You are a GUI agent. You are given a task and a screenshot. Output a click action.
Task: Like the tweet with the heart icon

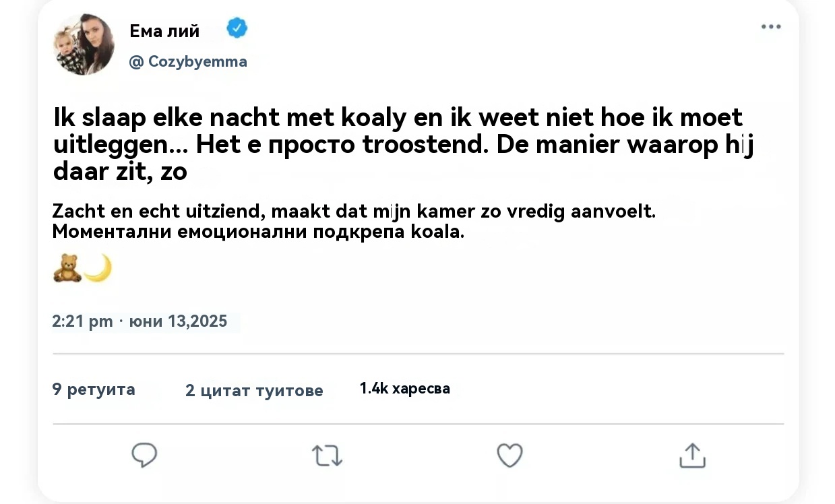509,455
